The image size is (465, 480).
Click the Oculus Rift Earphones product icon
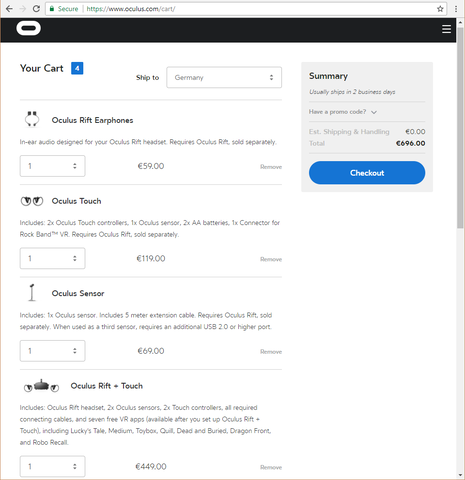pyautogui.click(x=32, y=119)
